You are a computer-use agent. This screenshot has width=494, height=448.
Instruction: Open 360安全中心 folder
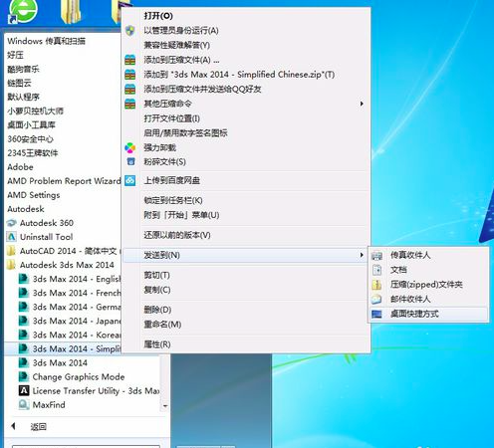tap(30, 139)
